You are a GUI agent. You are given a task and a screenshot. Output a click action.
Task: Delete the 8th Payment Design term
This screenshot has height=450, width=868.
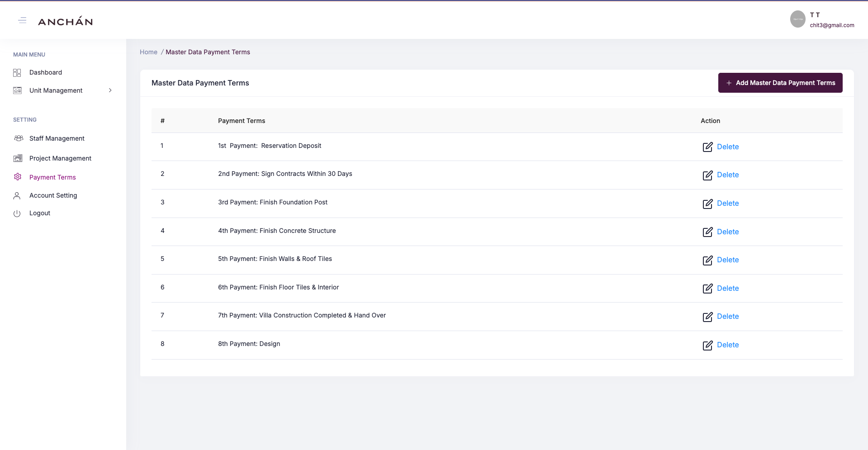(x=728, y=345)
